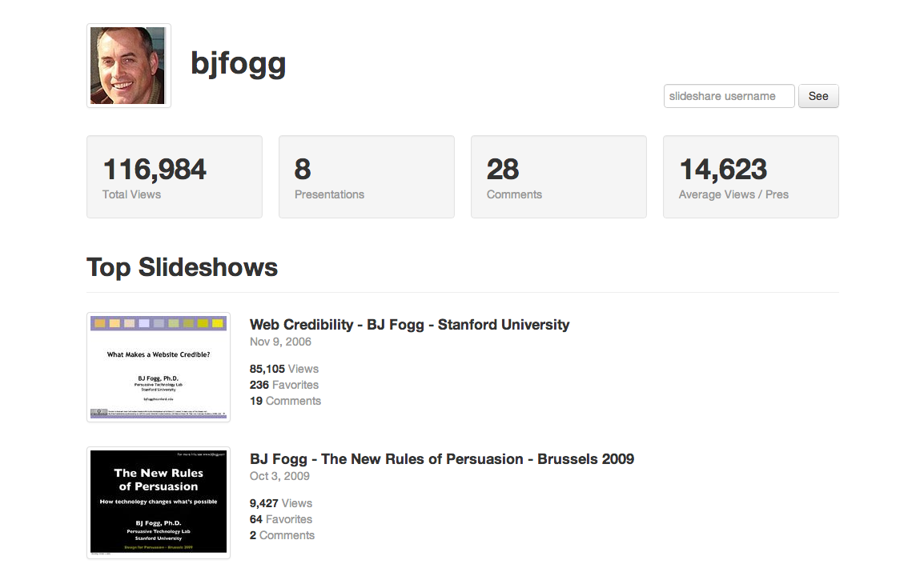Image resolution: width=924 pixels, height=572 pixels.
Task: Click the 9,427 Views count
Action: (x=281, y=503)
